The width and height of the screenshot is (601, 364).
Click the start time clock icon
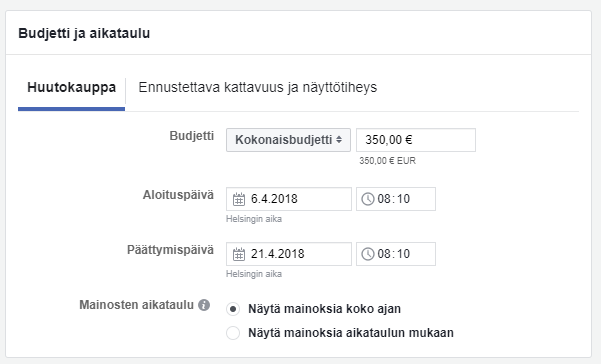368,199
